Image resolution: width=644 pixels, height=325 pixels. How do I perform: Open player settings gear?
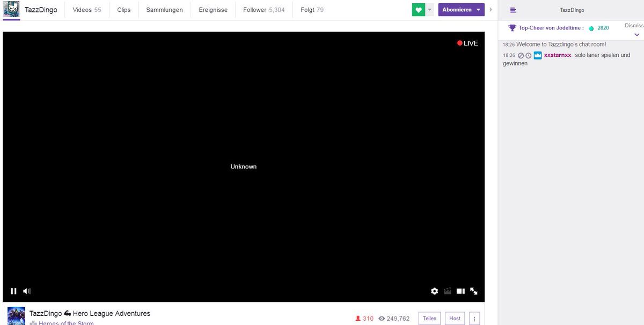[435, 291]
